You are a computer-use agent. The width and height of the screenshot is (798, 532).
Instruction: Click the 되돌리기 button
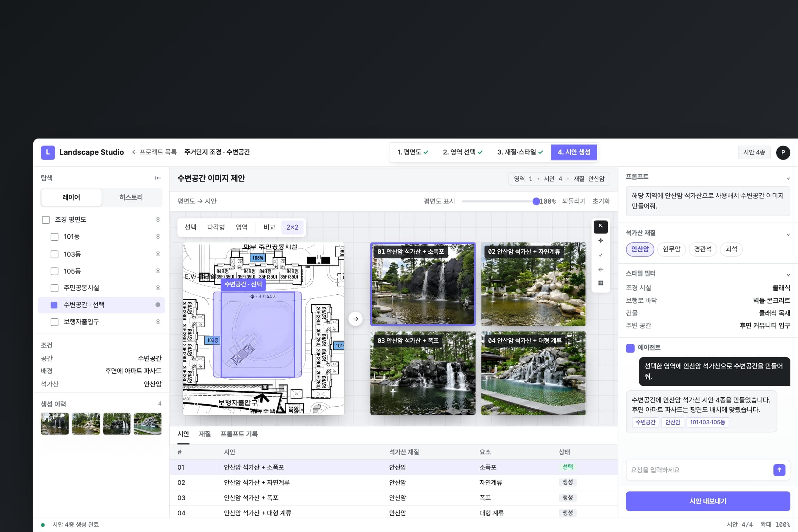point(574,201)
